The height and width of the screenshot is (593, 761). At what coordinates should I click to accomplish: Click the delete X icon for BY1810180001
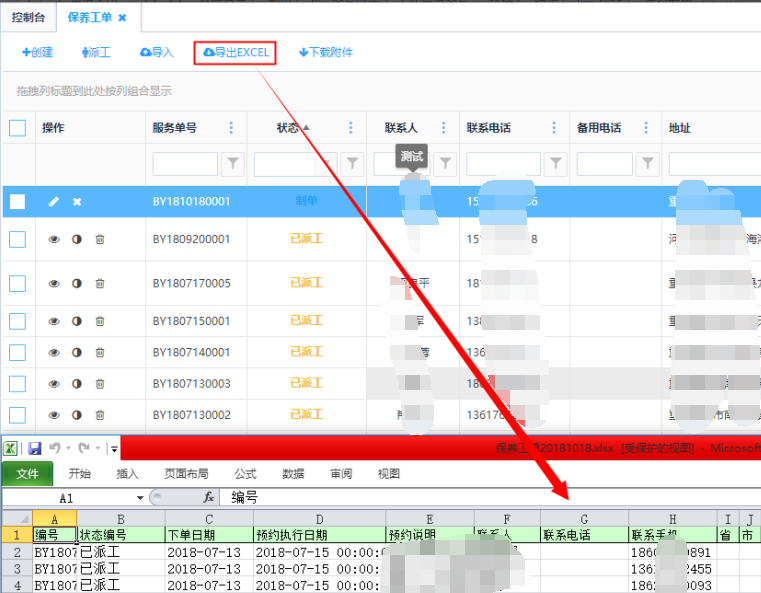[77, 202]
